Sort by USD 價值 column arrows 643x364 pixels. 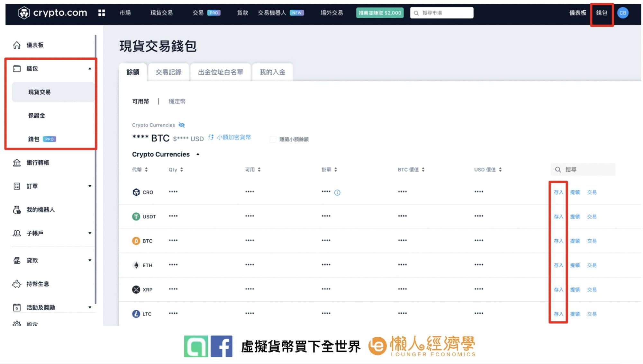[x=500, y=169]
